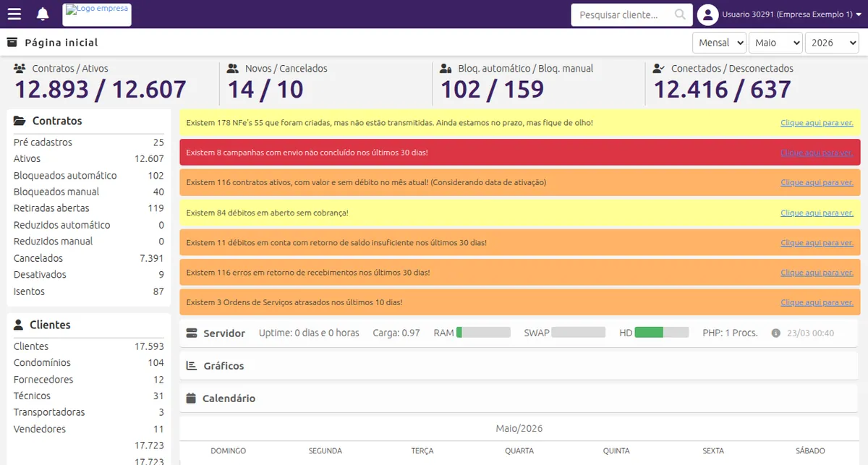The width and height of the screenshot is (868, 465).
Task: Click the search magnifier icon
Action: (680, 14)
